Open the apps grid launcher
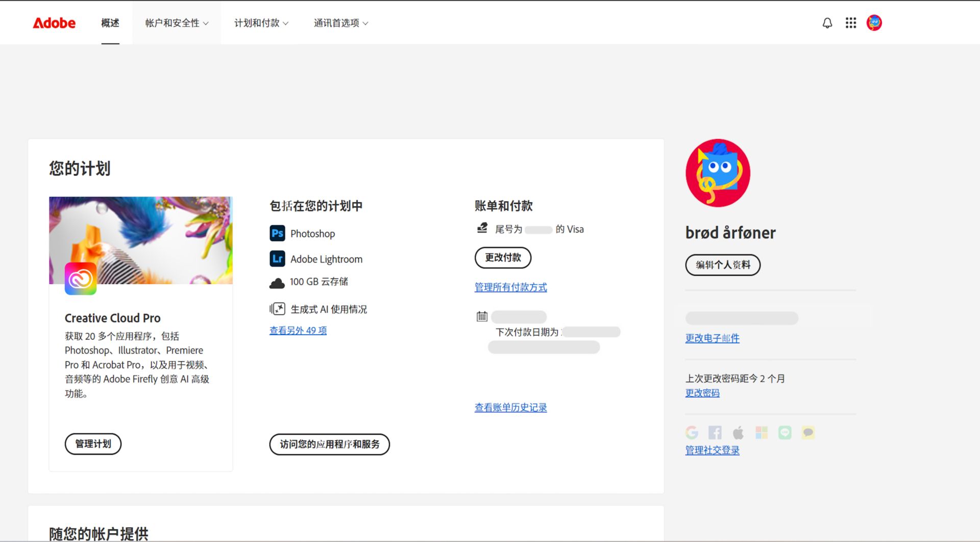Screen dimensions: 980x542 coord(851,22)
